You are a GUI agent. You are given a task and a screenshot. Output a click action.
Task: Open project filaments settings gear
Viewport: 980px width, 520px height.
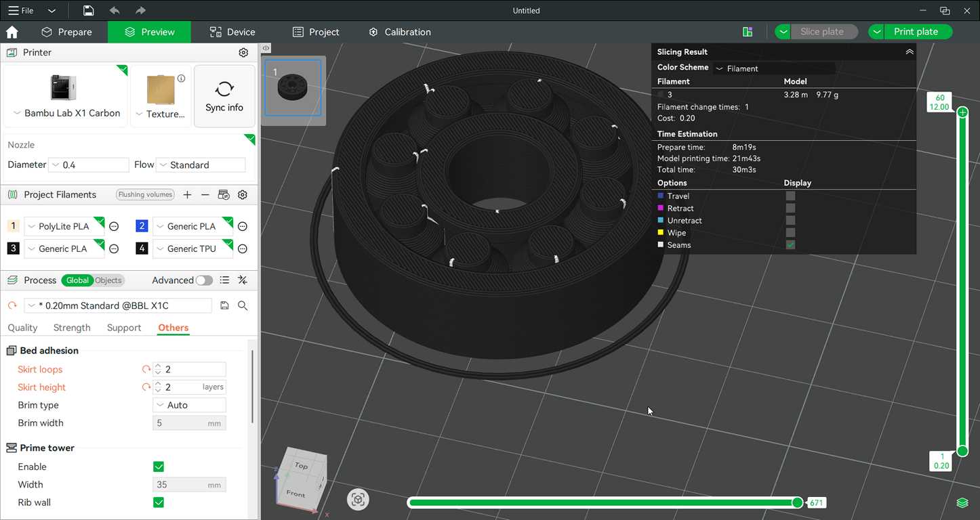pyautogui.click(x=242, y=194)
